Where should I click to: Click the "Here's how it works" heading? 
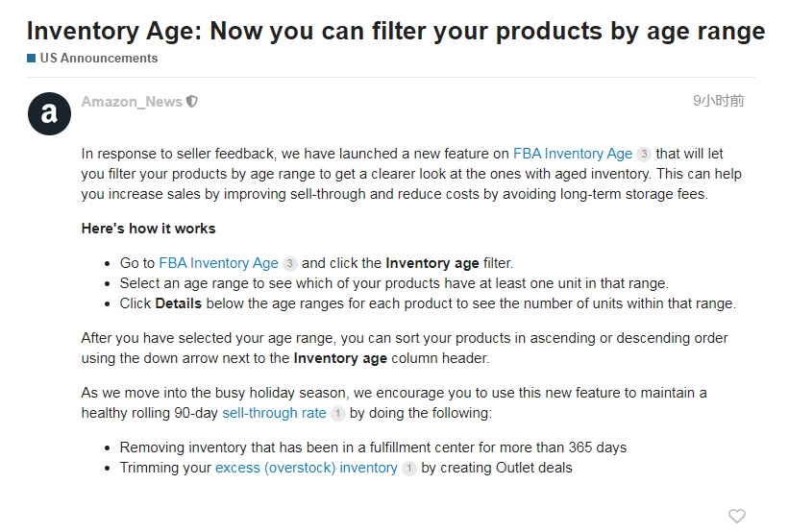coord(148,229)
